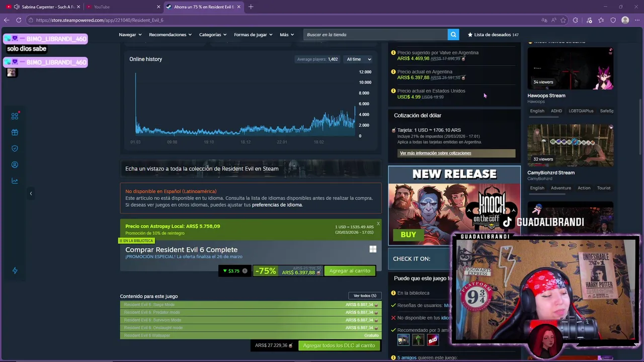The height and width of the screenshot is (362, 644).
Task: Select Resident Evil 6: Siege Mode DLC row
Action: tap(251, 305)
